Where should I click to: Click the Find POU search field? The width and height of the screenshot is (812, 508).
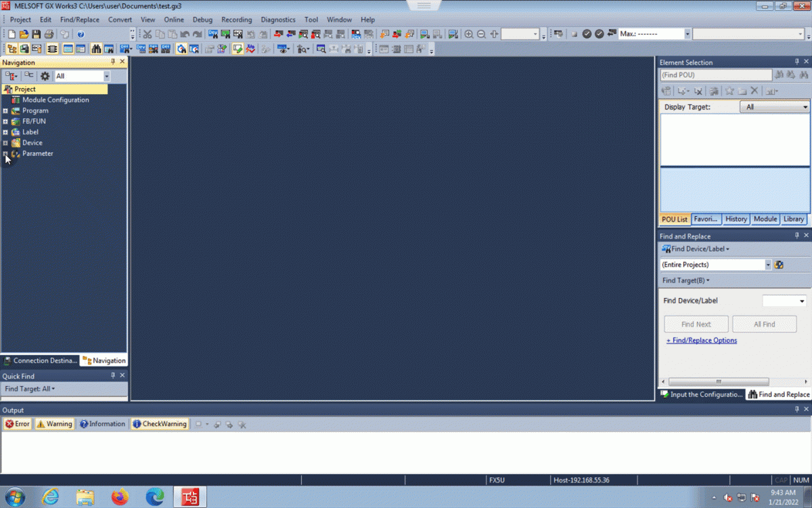click(716, 75)
